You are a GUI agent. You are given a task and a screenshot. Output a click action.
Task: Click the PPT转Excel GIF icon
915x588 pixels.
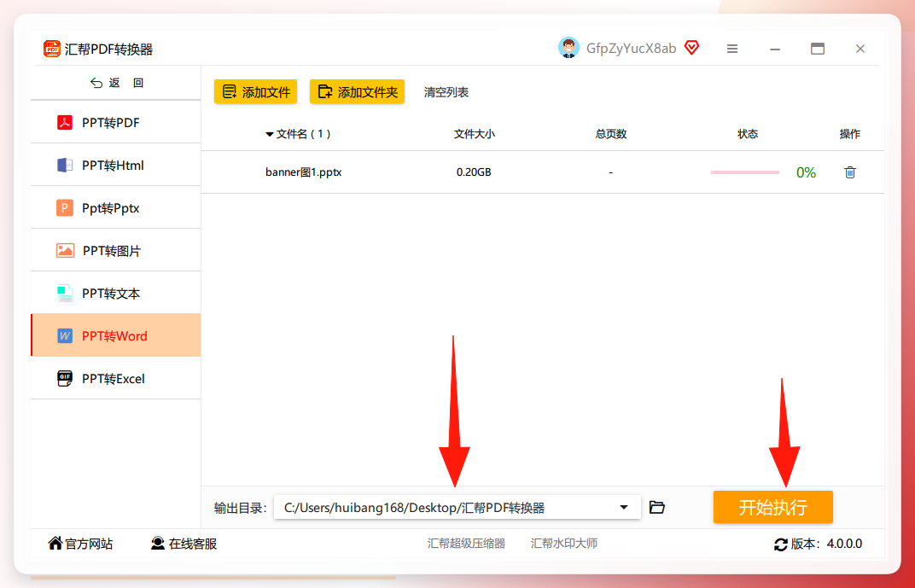click(x=65, y=379)
